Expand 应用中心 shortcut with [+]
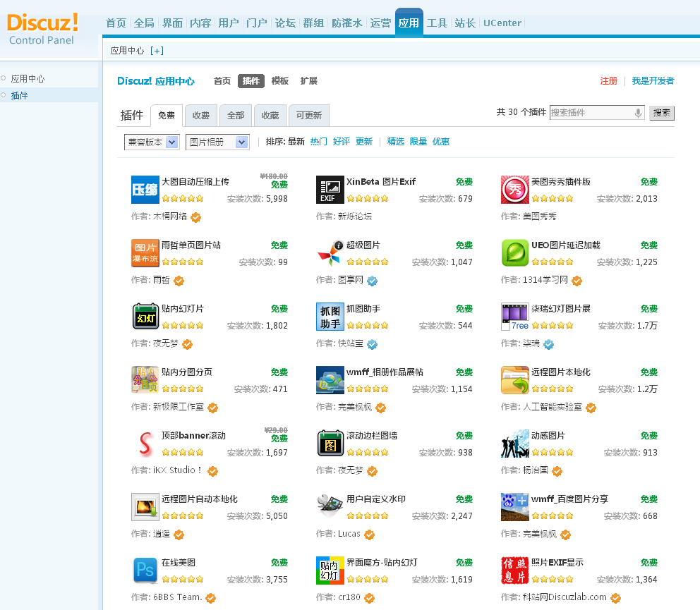700x610 pixels. click(x=157, y=51)
